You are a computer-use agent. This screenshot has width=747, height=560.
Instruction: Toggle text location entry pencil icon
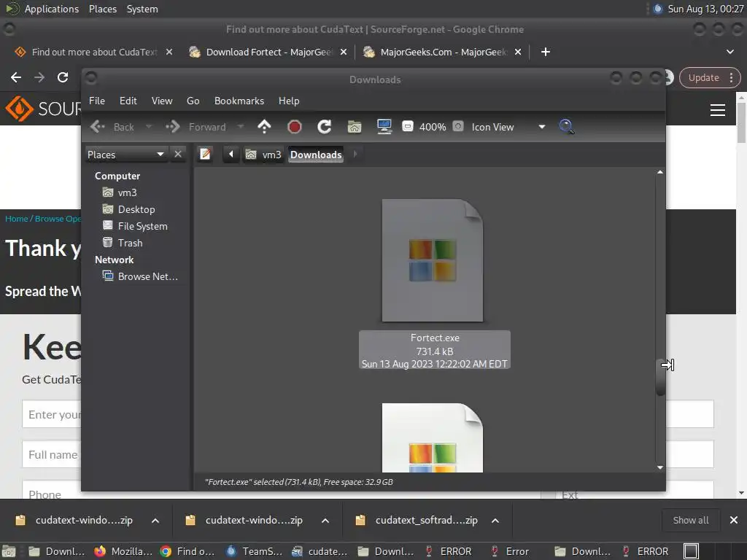(205, 155)
